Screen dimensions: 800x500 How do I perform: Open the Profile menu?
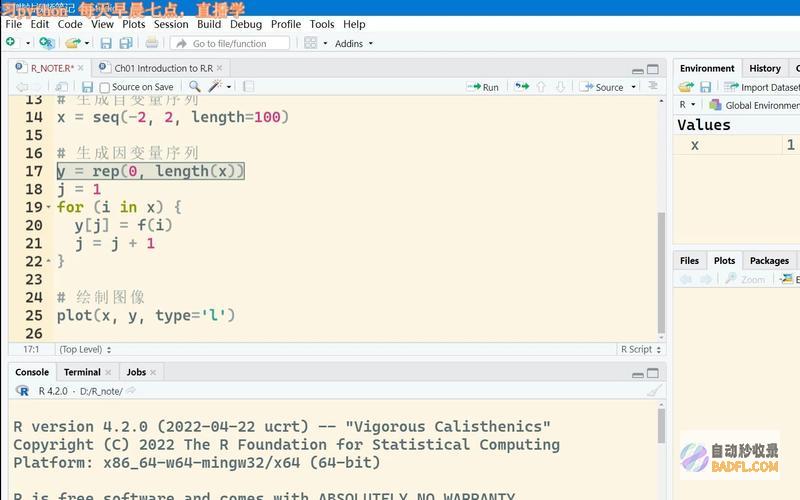[286, 24]
